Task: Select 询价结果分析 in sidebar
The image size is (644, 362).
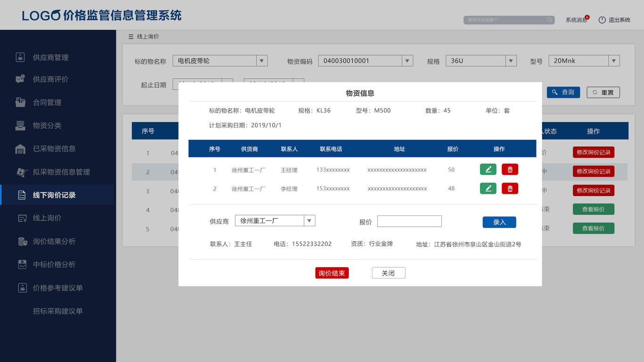Action: (54, 241)
